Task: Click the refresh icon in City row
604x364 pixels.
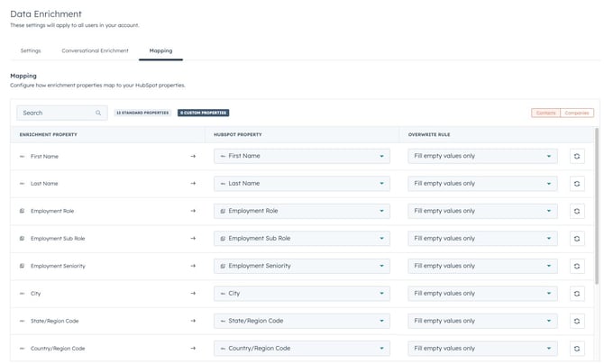Action: pyautogui.click(x=577, y=294)
